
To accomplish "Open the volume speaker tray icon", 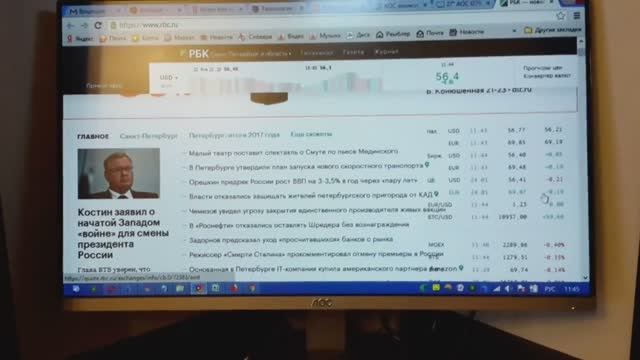I will click(508, 289).
